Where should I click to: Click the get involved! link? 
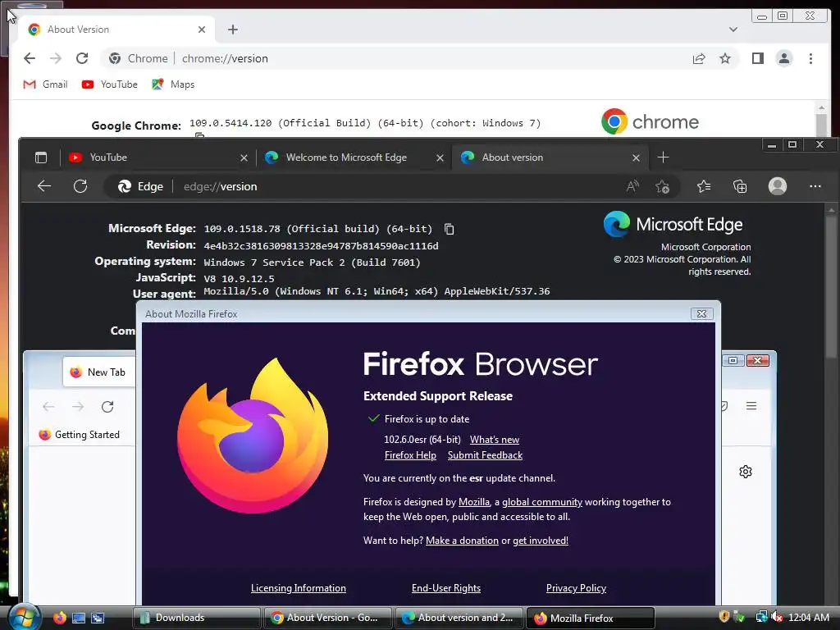(541, 541)
